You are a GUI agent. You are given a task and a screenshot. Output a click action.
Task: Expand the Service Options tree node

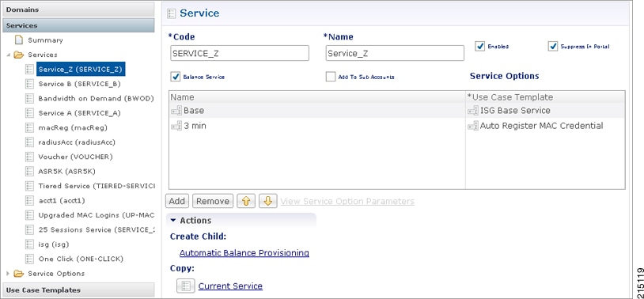click(x=8, y=274)
